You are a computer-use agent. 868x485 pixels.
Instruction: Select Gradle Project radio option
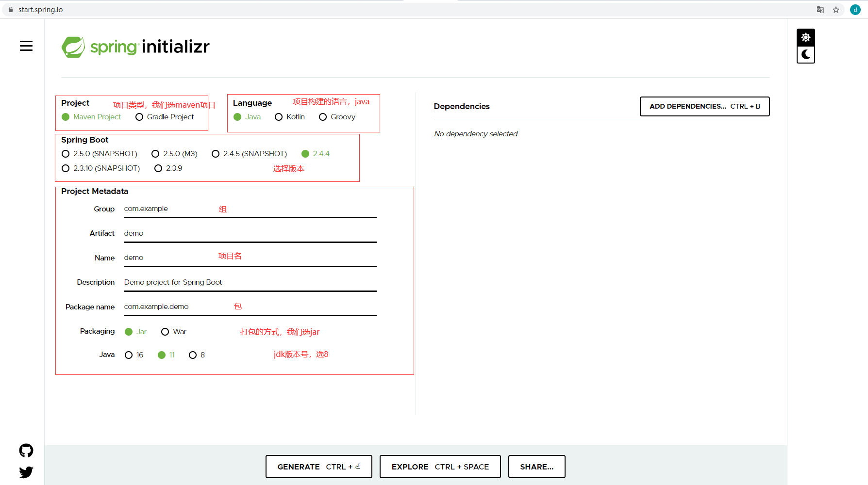165,117
